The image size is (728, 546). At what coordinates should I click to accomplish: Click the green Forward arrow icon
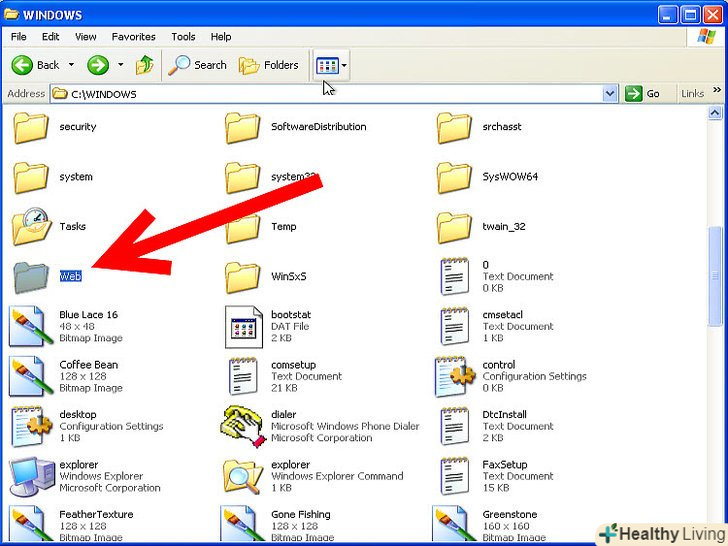tap(98, 65)
